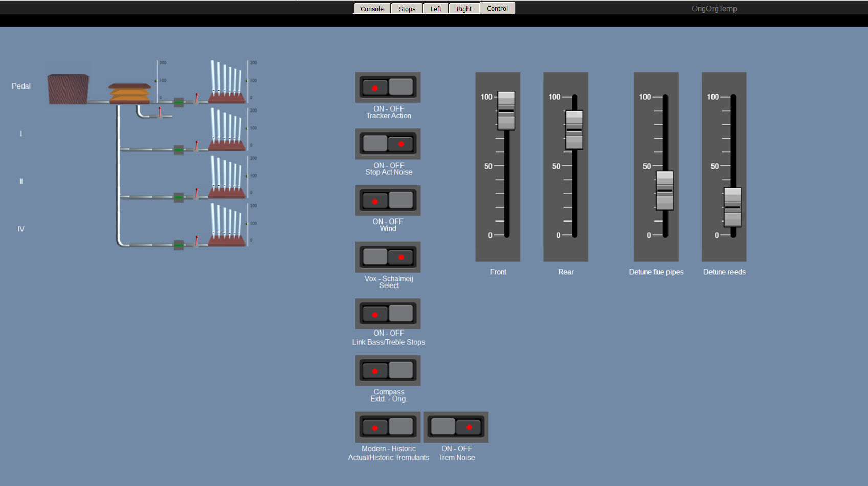Click the manual II pipe rank
This screenshot has width=868, height=486.
[227, 177]
